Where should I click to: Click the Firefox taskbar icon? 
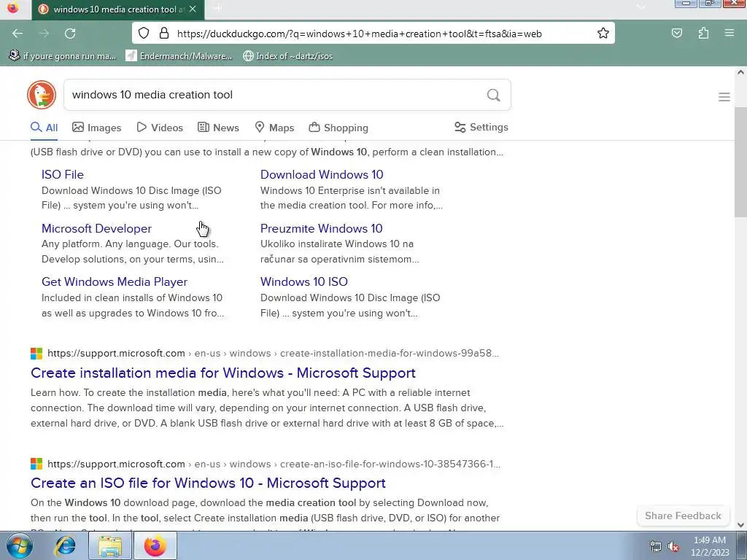(x=155, y=546)
